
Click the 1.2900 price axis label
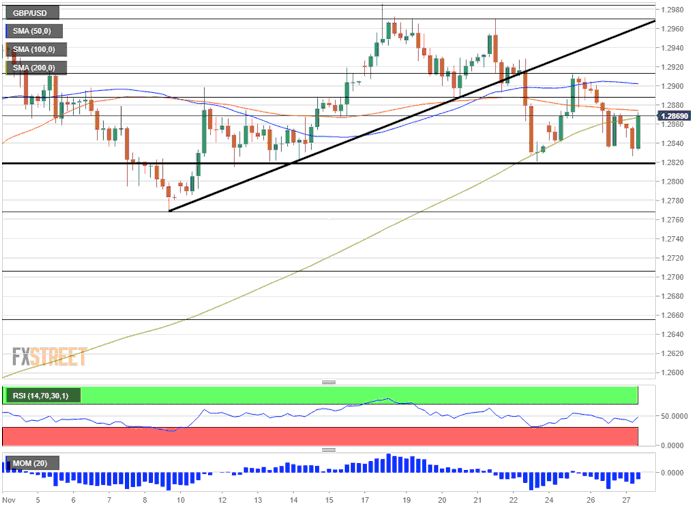[672, 86]
